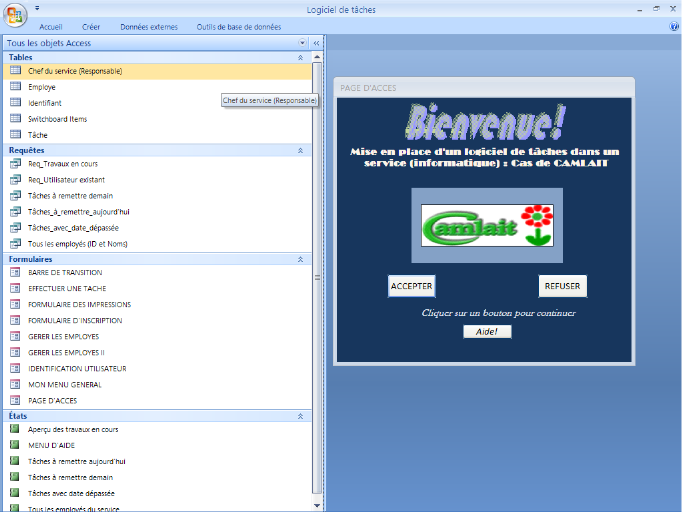Click report icon of Tâches avec date dépassée

pyautogui.click(x=14, y=493)
